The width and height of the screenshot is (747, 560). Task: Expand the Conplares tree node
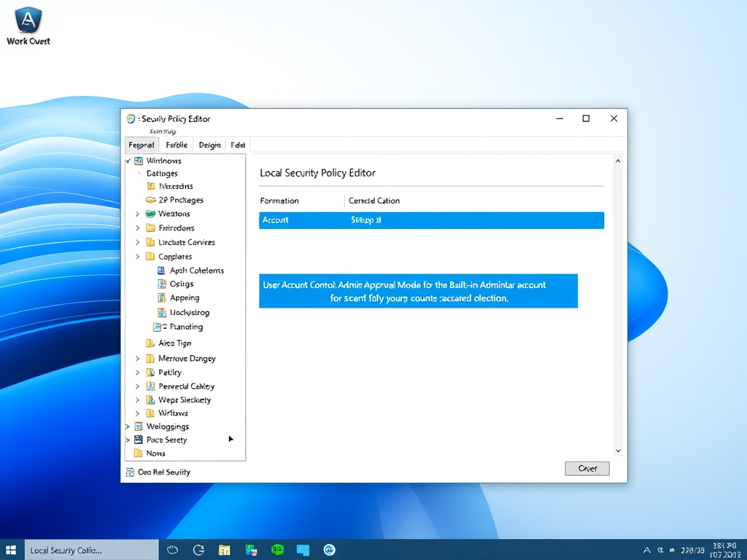click(137, 256)
